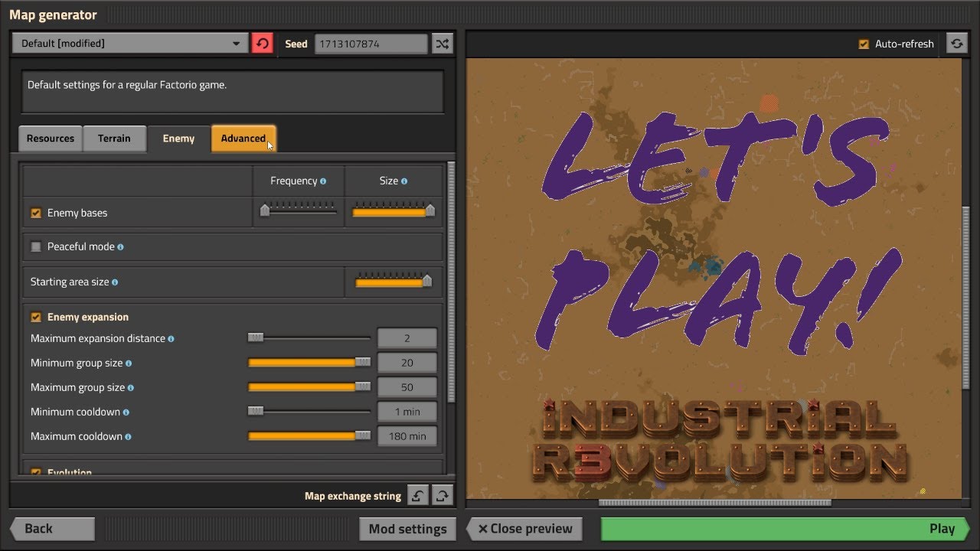This screenshot has width=980, height=551.
Task: Click the Maximum group size value field
Action: (x=407, y=387)
